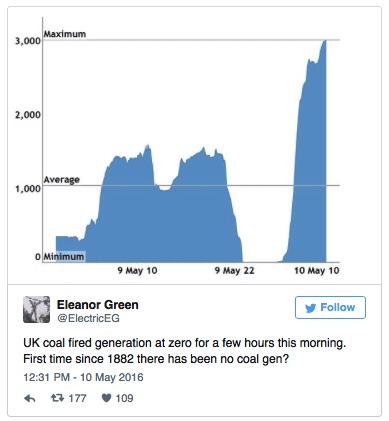Click the Minimum label on chart
The image size is (389, 421).
point(64,257)
